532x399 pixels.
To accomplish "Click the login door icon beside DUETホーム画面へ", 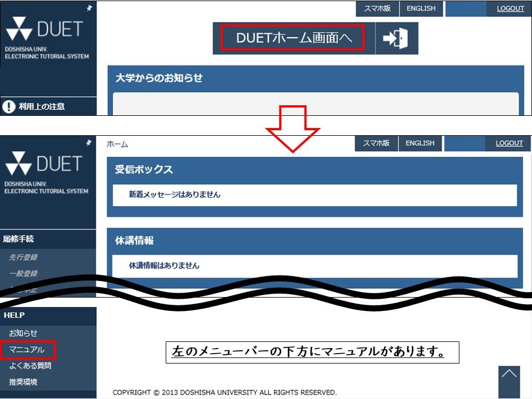I will pyautogui.click(x=395, y=38).
